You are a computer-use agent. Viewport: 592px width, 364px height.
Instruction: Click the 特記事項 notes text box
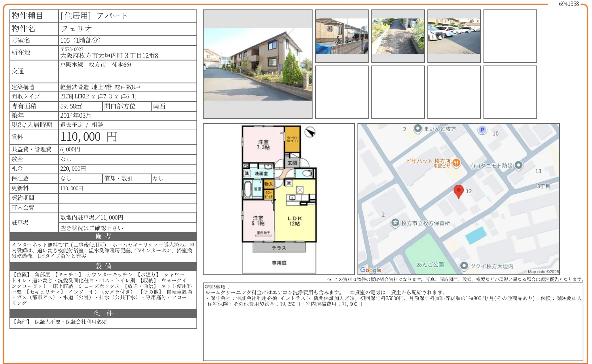click(x=393, y=321)
